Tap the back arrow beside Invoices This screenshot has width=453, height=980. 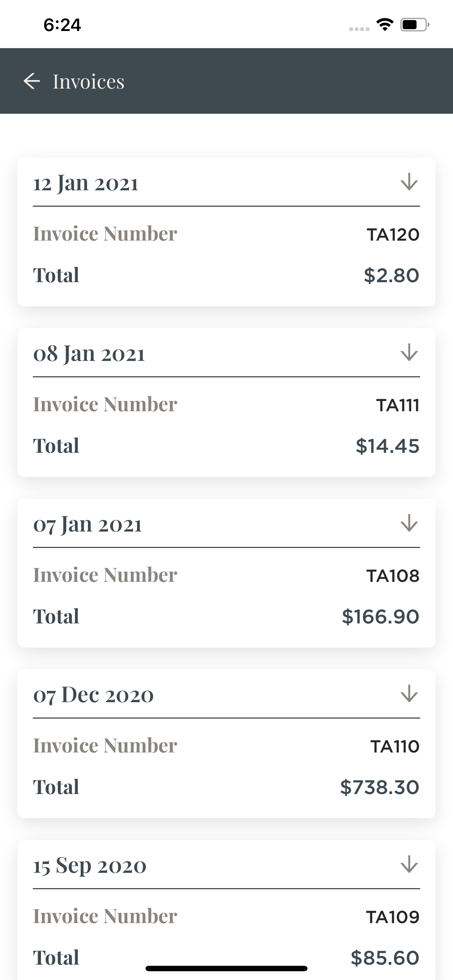[x=32, y=81]
